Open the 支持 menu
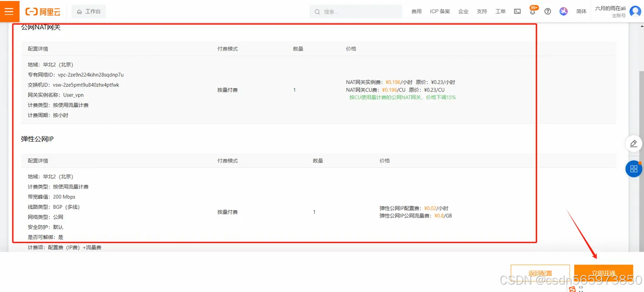Image resolution: width=644 pixels, height=292 pixels. click(x=482, y=11)
